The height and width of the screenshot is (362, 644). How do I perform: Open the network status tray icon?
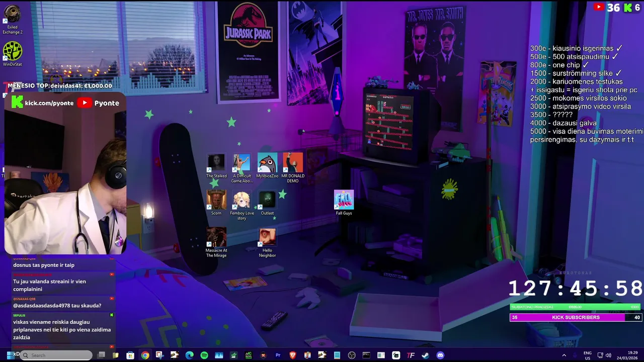click(600, 355)
